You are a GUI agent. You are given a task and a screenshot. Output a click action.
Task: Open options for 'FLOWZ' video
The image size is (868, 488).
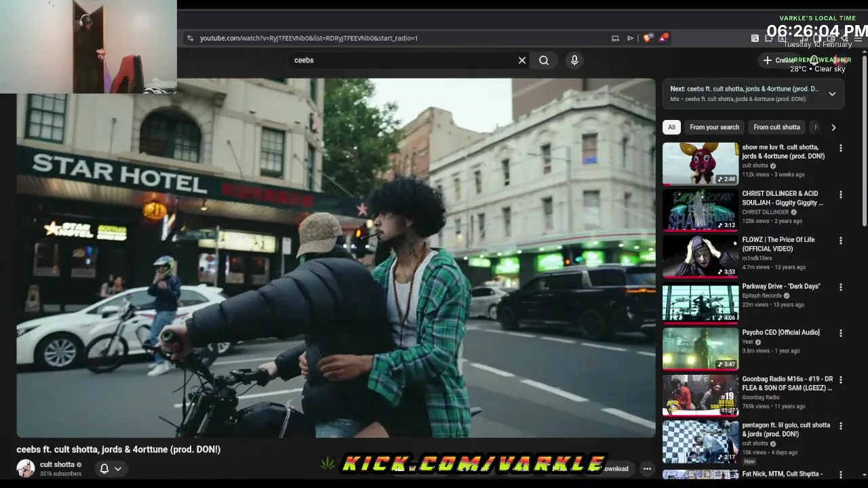[x=841, y=241]
